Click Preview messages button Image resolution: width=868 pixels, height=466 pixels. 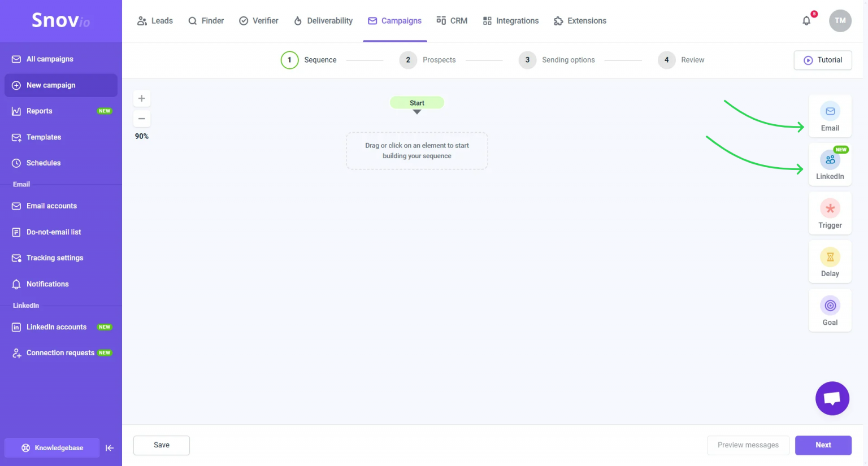(x=748, y=445)
